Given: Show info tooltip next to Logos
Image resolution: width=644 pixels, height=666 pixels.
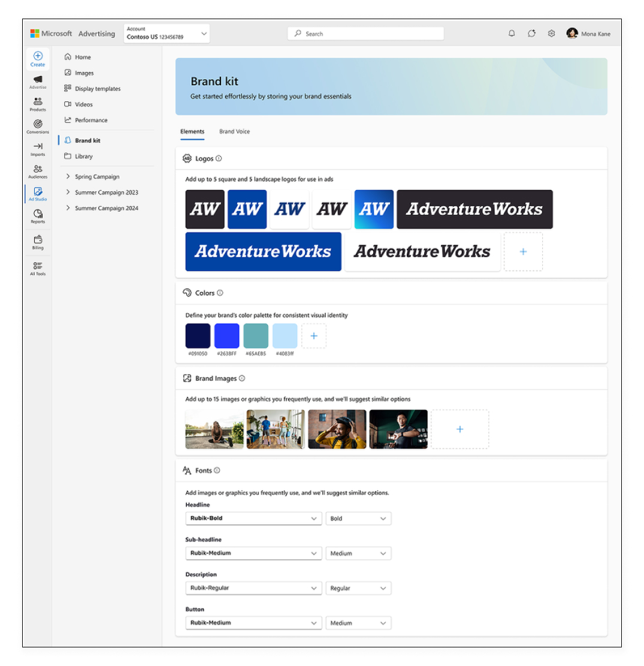Looking at the screenshot, I should pos(219,158).
